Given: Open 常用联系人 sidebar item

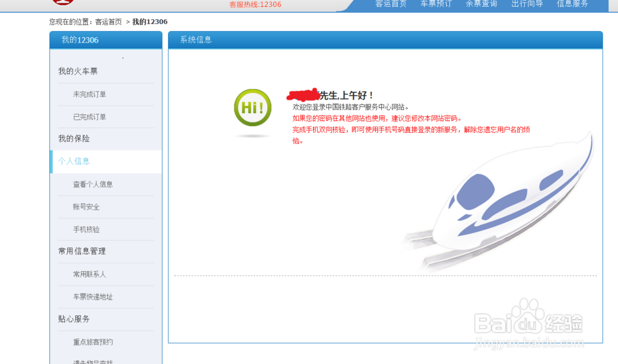Looking at the screenshot, I should (x=90, y=274).
